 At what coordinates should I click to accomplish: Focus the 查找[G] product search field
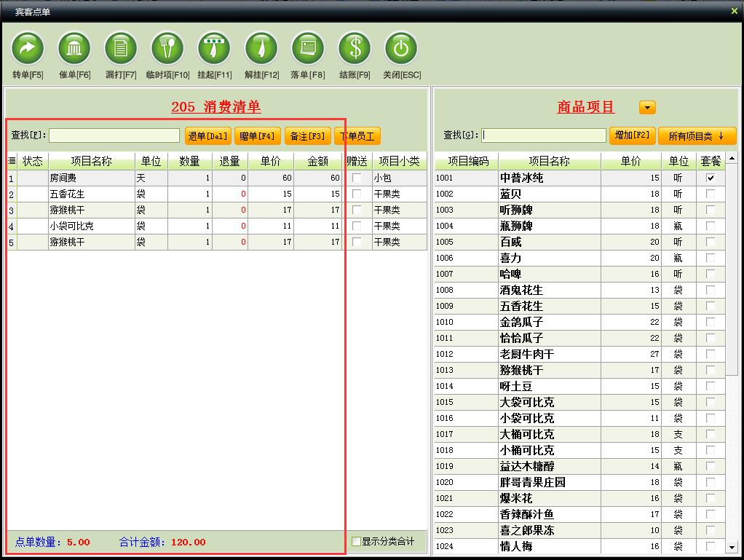544,135
